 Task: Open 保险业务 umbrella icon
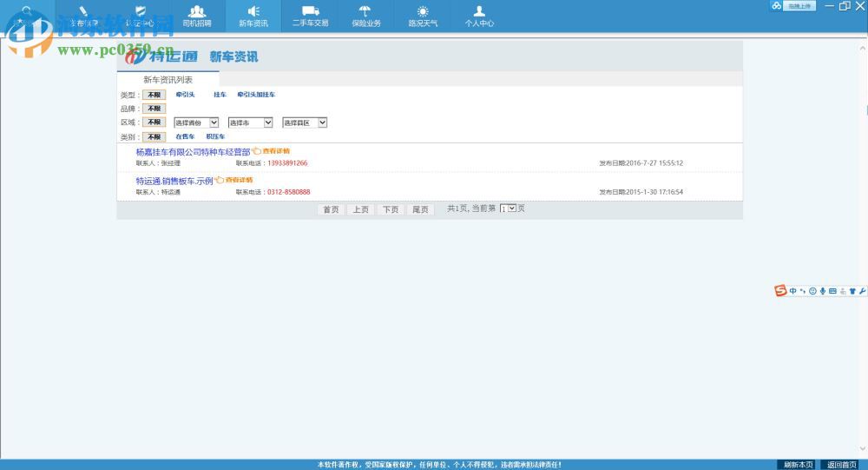[365, 11]
